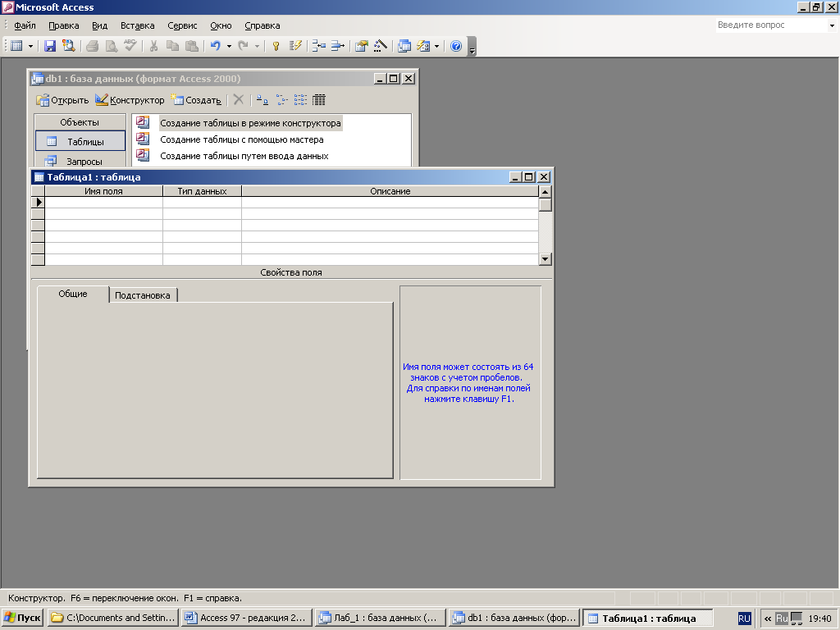Switch db1 to details table view
Viewport: 840px width, 630px height.
point(319,99)
